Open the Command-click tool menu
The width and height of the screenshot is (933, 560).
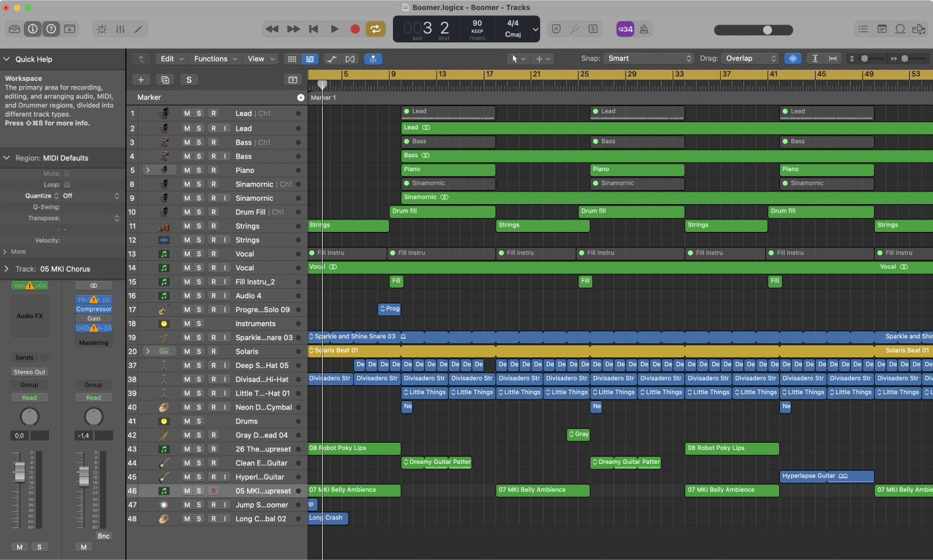click(542, 59)
